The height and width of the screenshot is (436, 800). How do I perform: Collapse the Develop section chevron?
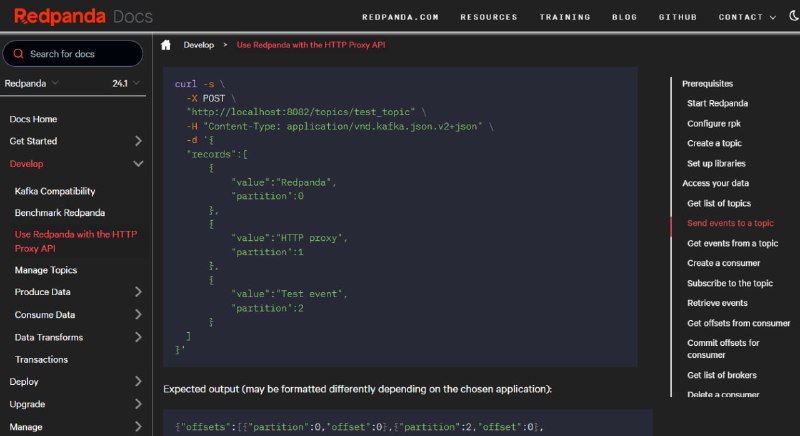(138, 164)
